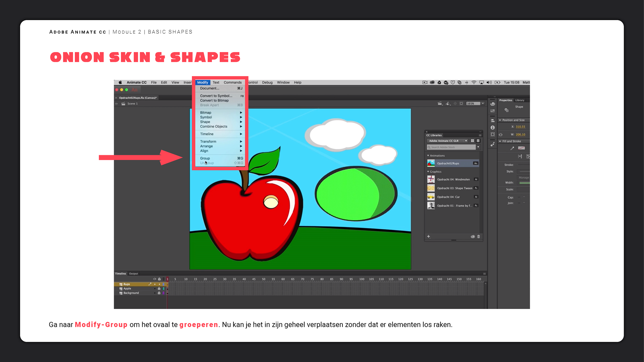Click the no-color stroke swatch
This screenshot has height=362, width=644.
tap(521, 148)
